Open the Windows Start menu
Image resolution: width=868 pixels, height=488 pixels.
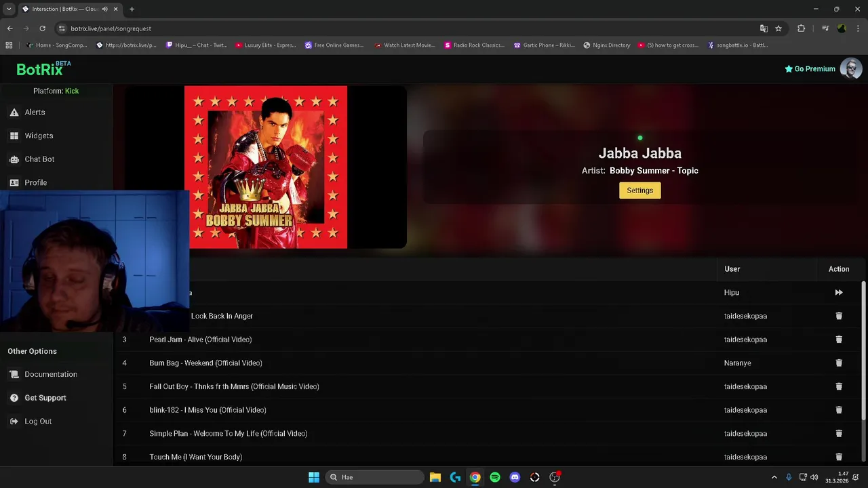(313, 477)
